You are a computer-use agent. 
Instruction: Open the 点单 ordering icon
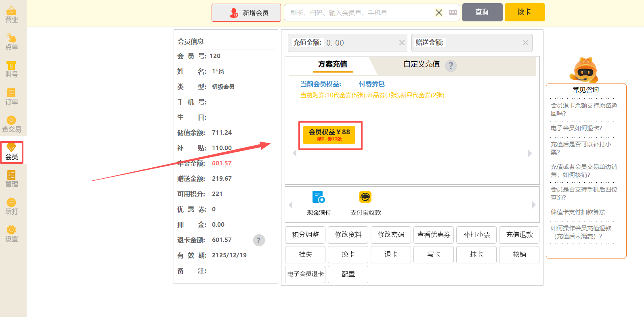pyautogui.click(x=11, y=42)
